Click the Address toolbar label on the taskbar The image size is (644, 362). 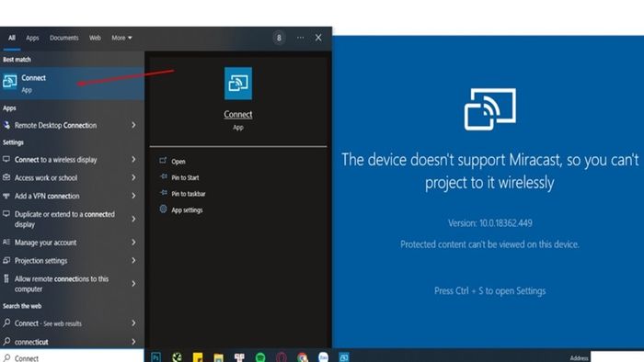[x=579, y=358]
